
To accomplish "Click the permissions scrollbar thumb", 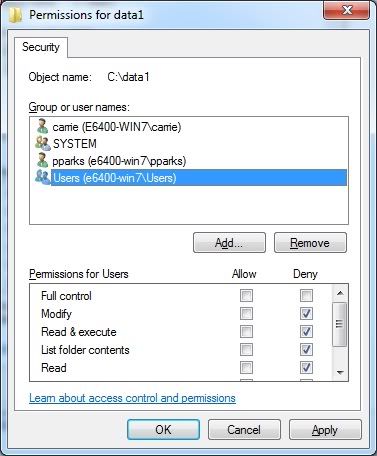I will coord(340,324).
